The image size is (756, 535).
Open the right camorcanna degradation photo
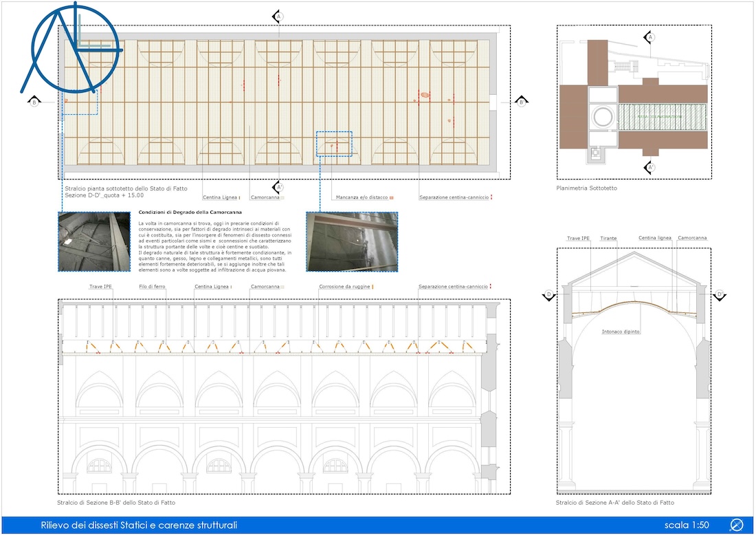[352, 241]
